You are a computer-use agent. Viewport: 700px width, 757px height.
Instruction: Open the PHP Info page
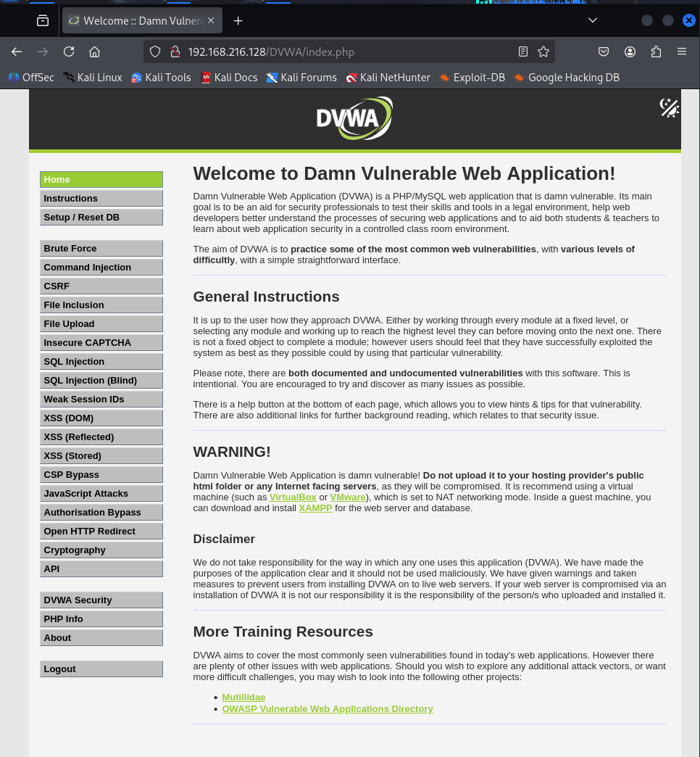coord(101,619)
